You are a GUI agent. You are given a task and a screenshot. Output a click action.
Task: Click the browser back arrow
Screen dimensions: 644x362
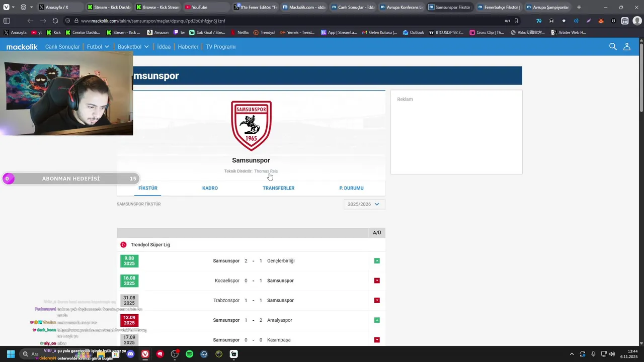(30, 21)
